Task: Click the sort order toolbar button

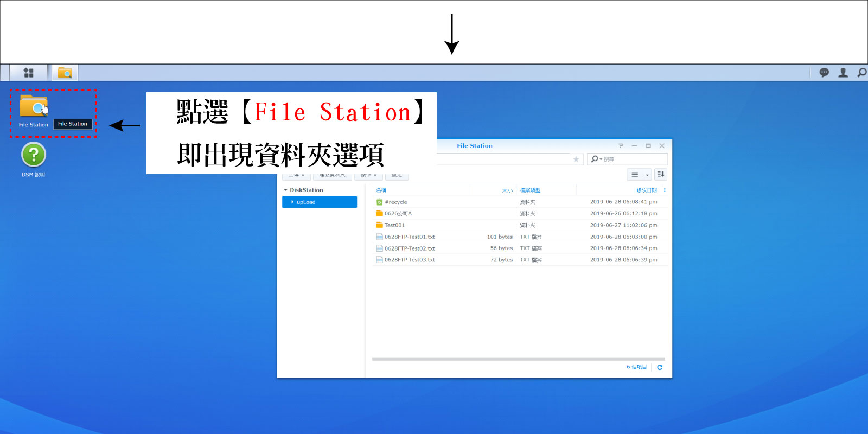Action: point(660,175)
